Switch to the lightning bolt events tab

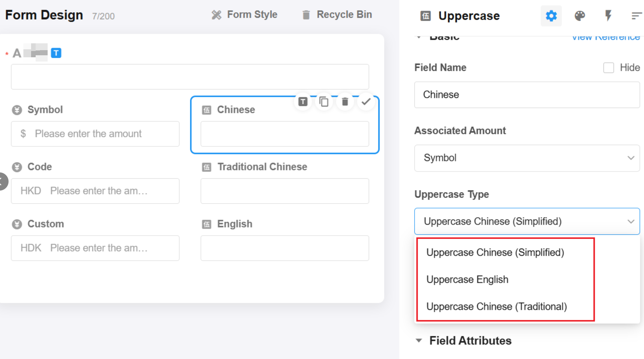(608, 16)
